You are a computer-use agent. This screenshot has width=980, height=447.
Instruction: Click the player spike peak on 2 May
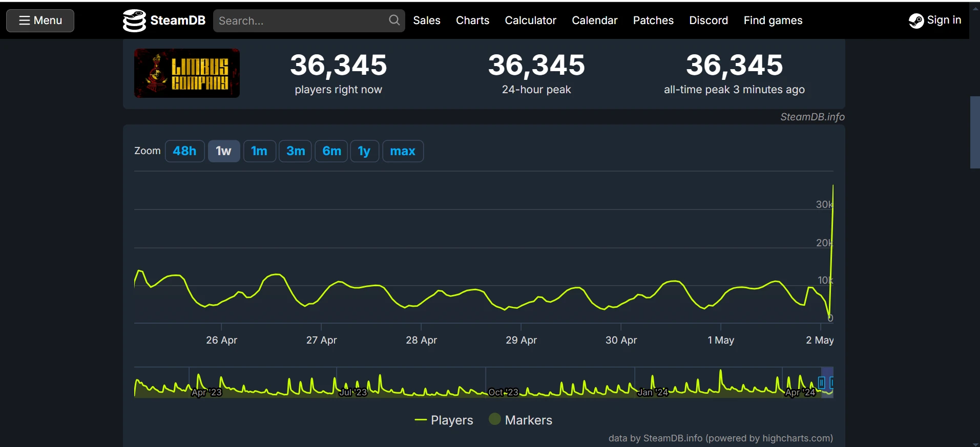point(833,186)
